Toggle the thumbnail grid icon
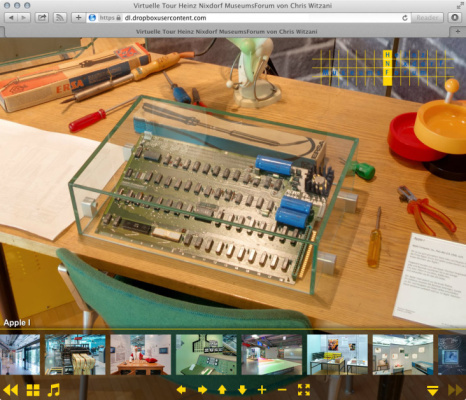Screen dimensions: 466x400 click(x=33, y=390)
